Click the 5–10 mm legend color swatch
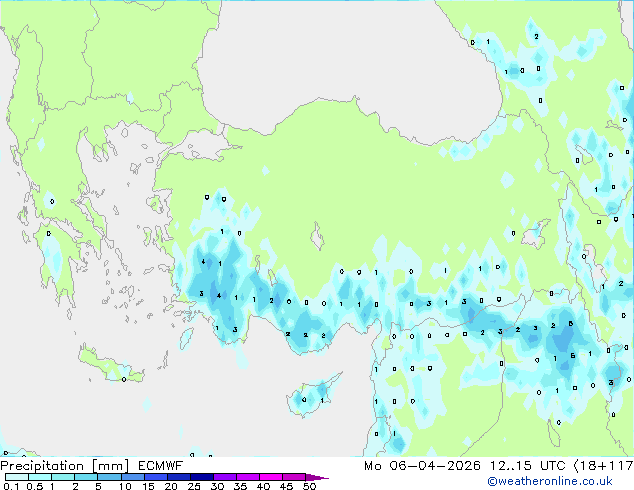Viewport: 634px width, 490px height. pos(109,477)
